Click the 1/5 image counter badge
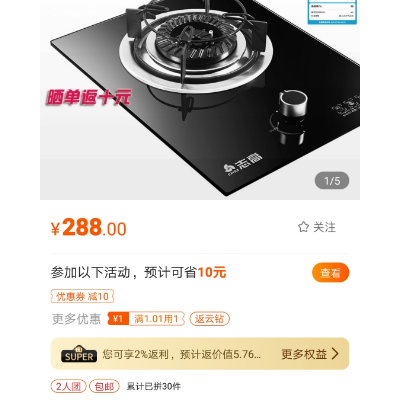The width and height of the screenshot is (400, 400). 332,181
